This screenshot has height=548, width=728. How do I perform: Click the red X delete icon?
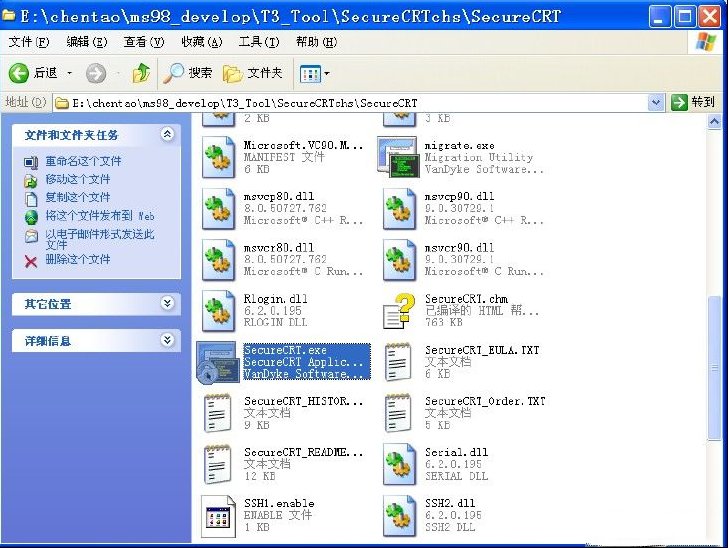31,262
